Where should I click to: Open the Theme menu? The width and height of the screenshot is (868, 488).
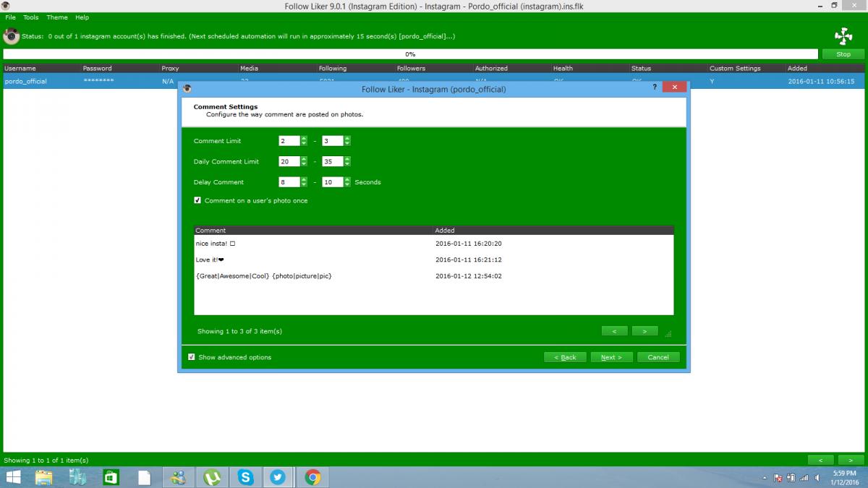click(57, 17)
